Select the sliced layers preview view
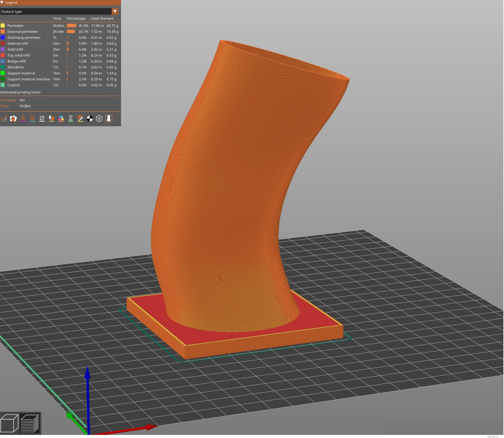Image resolution: width=504 pixels, height=438 pixels. click(30, 423)
